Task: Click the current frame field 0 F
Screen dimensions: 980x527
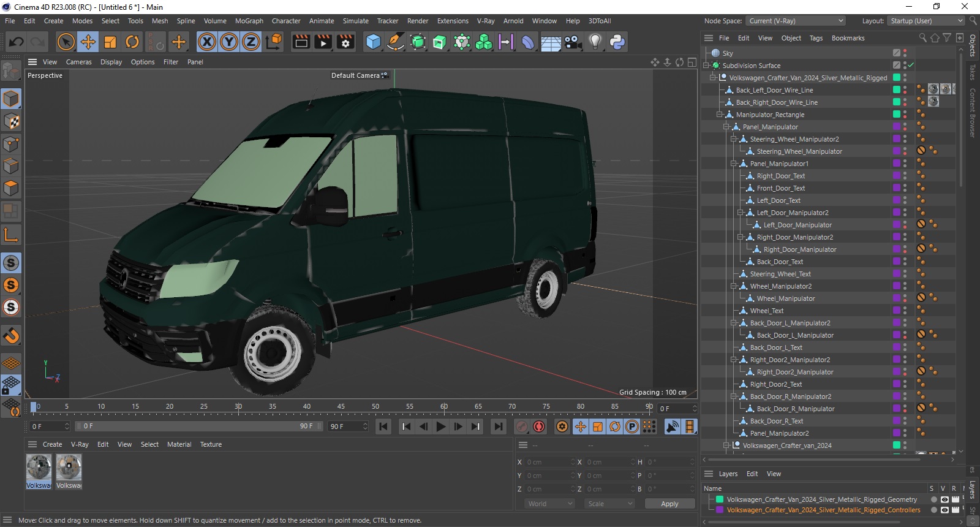Action: [x=50, y=426]
